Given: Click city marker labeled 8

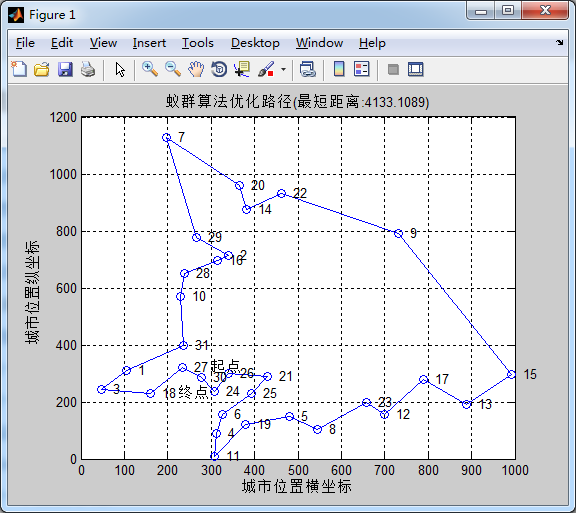Looking at the screenshot, I should pos(318,429).
